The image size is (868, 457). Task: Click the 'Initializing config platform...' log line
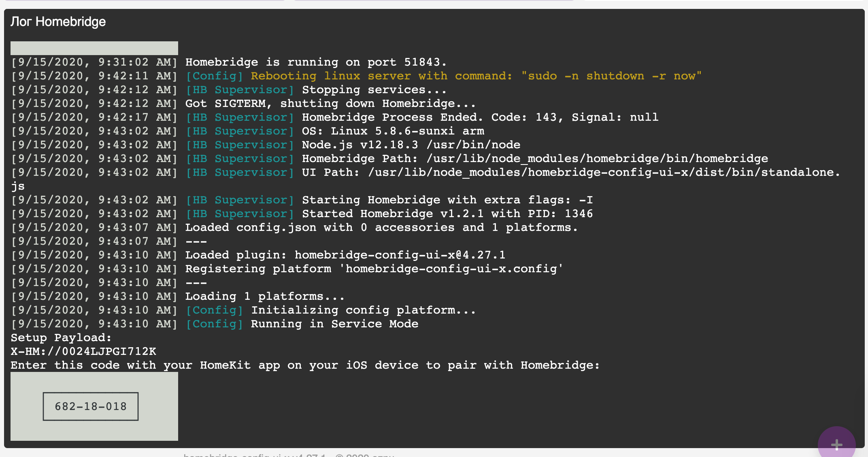(x=243, y=310)
